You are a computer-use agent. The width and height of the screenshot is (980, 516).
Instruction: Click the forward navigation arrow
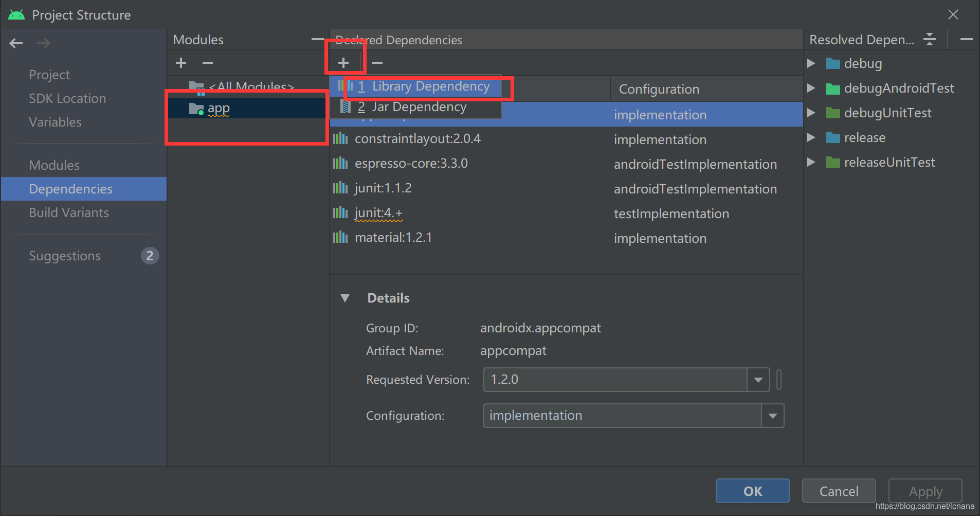pos(44,43)
